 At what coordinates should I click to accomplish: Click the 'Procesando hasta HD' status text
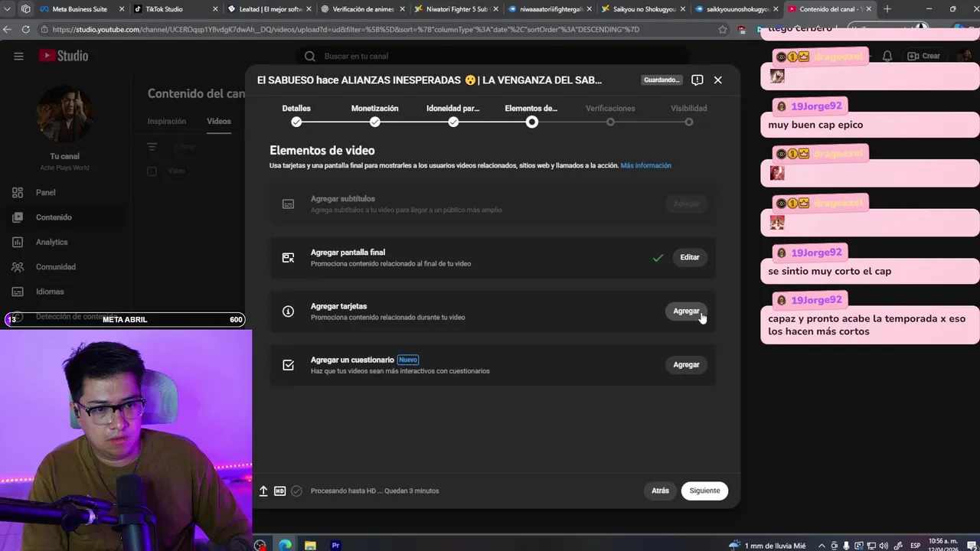point(374,491)
